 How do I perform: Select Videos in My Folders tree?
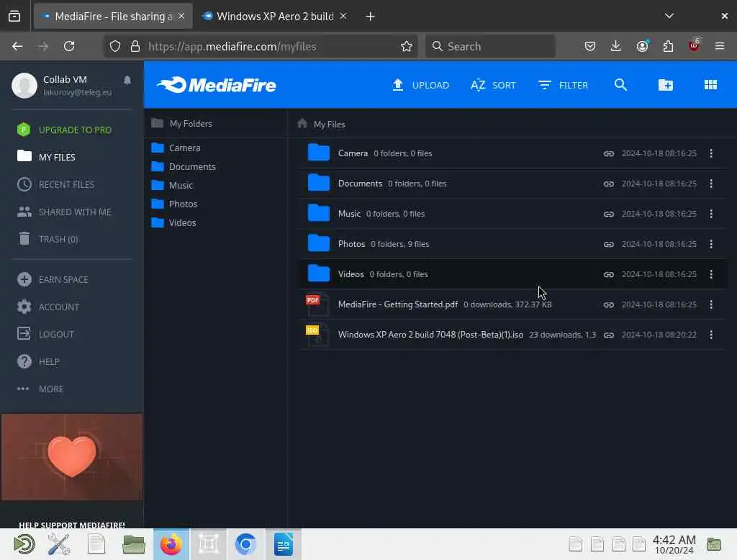tap(173, 223)
